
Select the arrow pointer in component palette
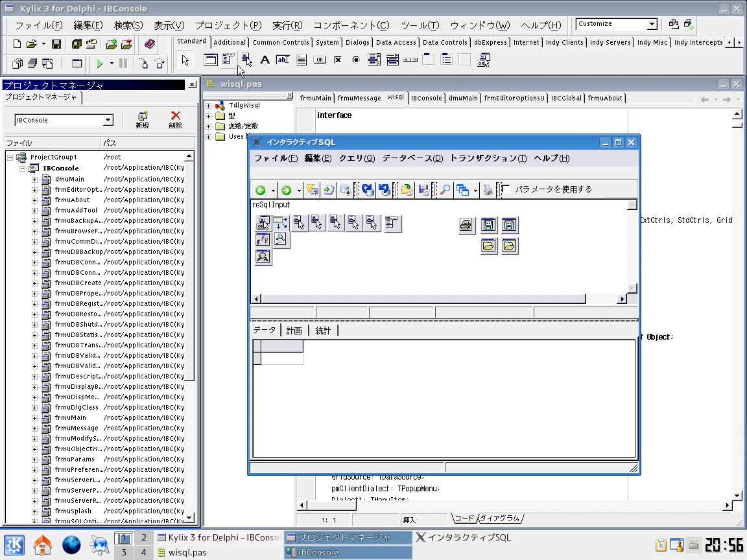pos(185,60)
